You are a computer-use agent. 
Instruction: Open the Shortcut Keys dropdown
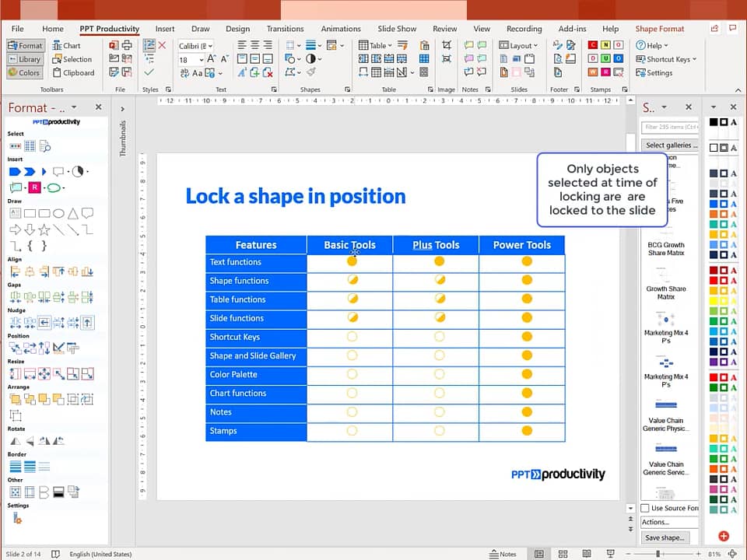pyautogui.click(x=666, y=59)
